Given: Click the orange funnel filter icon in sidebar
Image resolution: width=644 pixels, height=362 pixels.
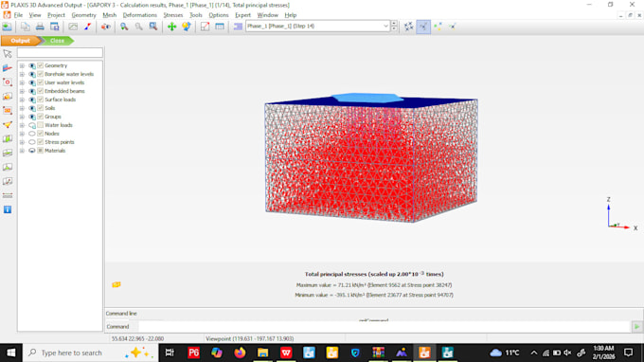Looking at the screenshot, I should click(8, 124).
